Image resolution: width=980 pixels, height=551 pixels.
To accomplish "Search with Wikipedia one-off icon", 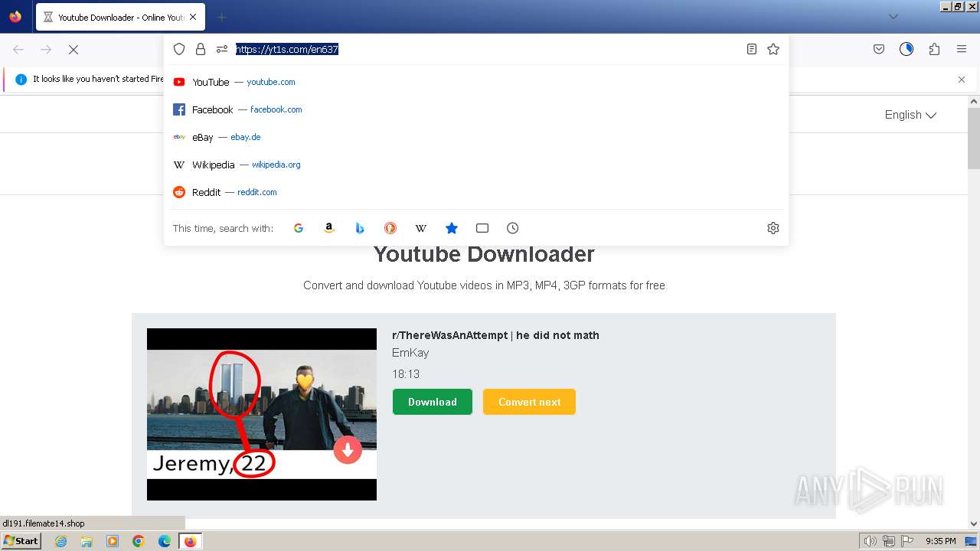I will (x=421, y=228).
